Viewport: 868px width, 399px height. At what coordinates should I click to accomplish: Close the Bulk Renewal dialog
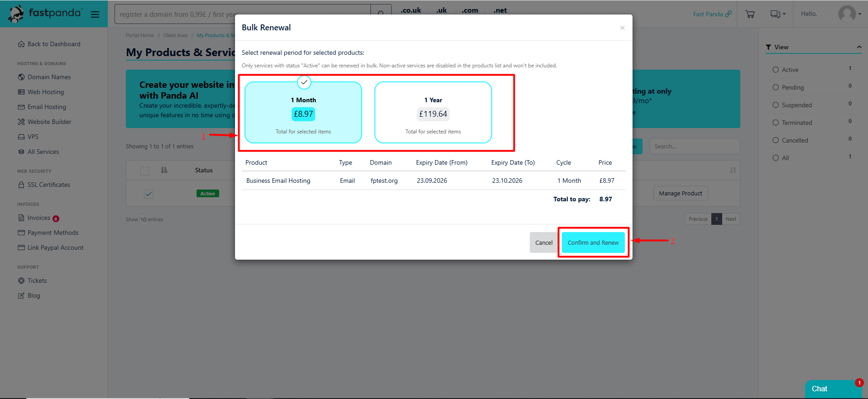[622, 28]
